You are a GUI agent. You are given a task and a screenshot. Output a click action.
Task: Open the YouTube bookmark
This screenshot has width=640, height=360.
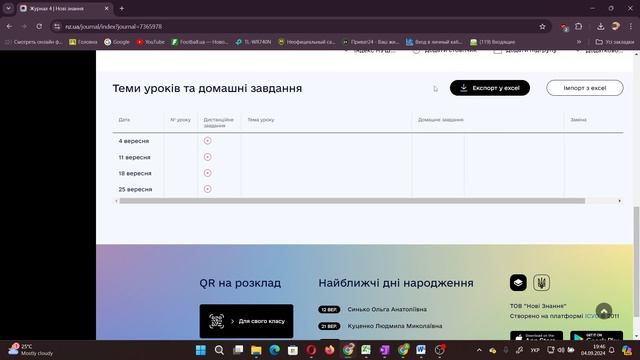[x=151, y=42]
